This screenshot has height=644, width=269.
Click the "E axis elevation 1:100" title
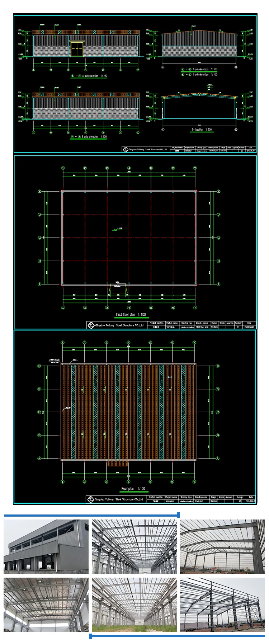89,137
